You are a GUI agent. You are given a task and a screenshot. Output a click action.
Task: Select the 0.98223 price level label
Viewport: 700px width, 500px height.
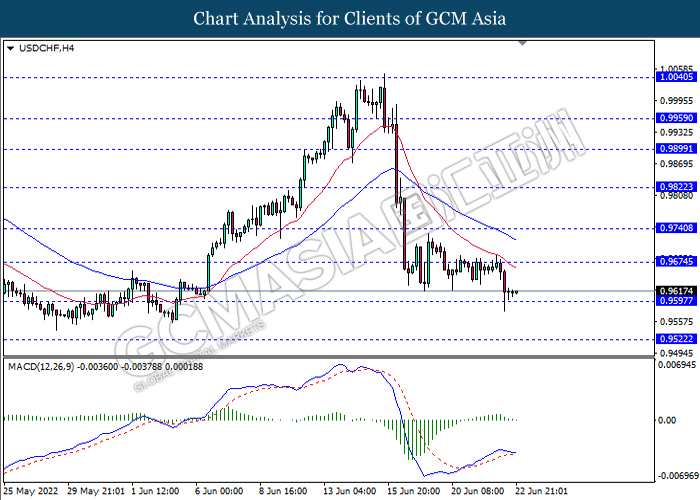click(676, 187)
